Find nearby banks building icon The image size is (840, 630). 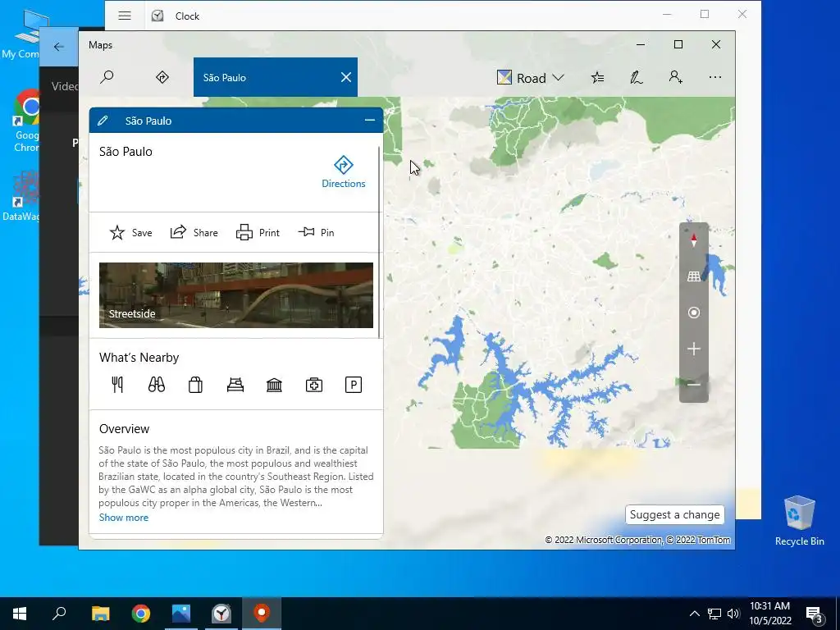point(274,385)
